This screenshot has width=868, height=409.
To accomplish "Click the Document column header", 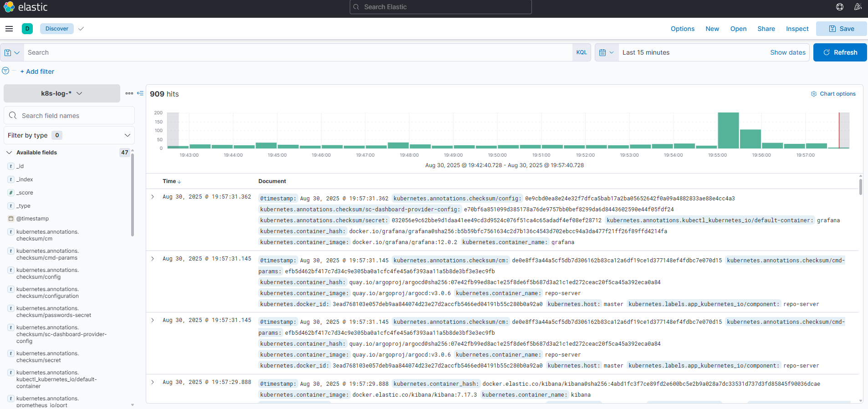I will point(272,181).
